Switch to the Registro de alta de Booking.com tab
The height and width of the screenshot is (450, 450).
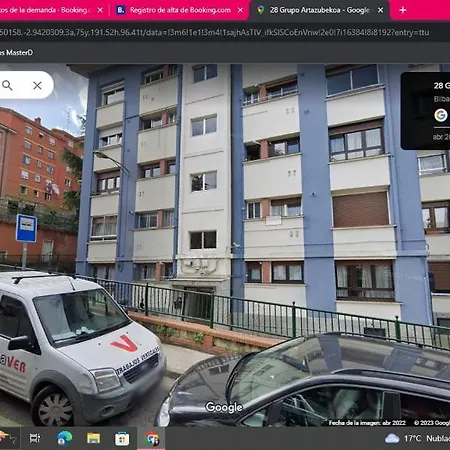(x=180, y=10)
